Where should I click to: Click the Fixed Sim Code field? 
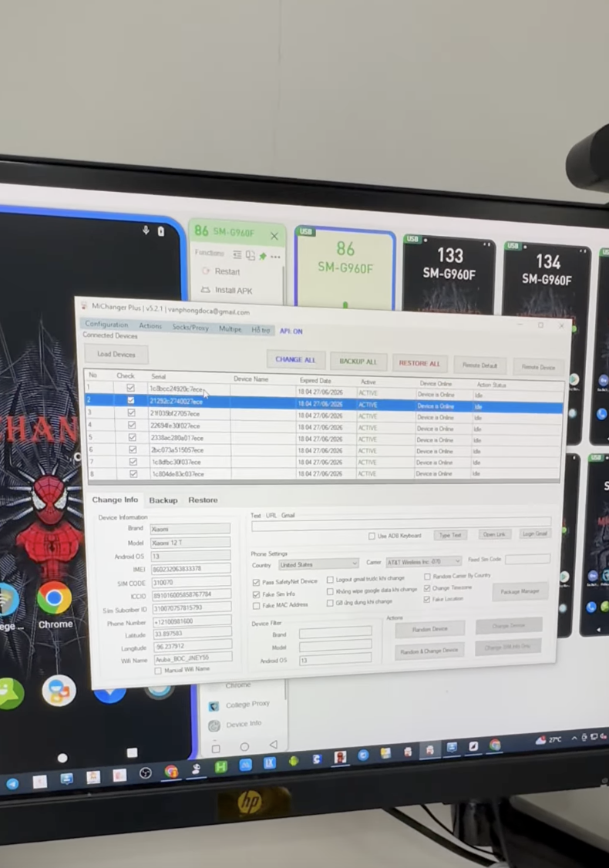coord(527,559)
